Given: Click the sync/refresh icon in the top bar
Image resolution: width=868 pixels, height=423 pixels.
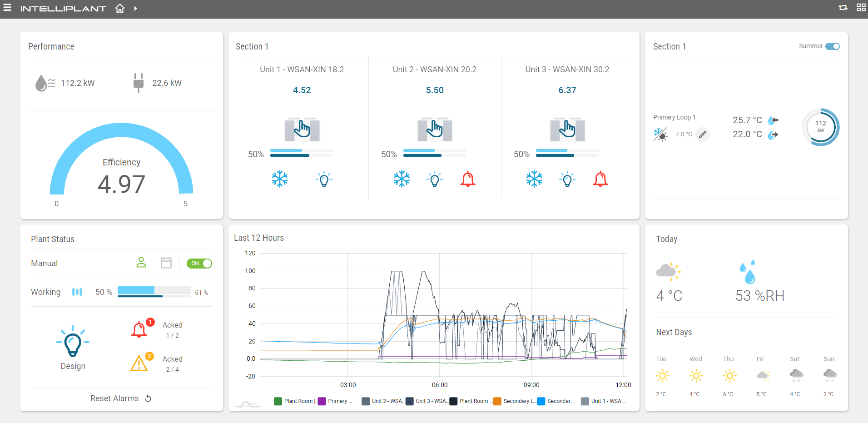Looking at the screenshot, I should (x=843, y=8).
